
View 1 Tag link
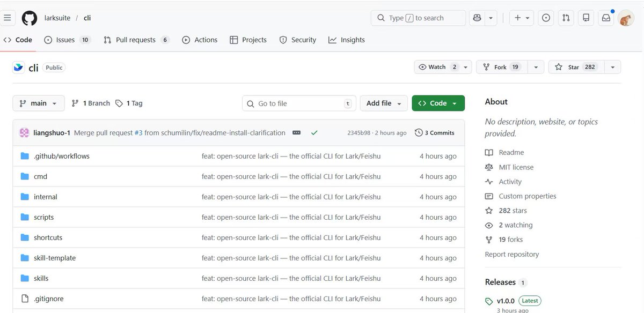[x=129, y=103]
